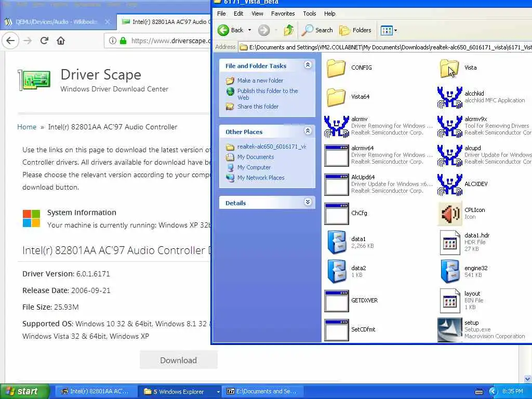
Task: Click Publish this folder to the Web
Action: pos(268,94)
